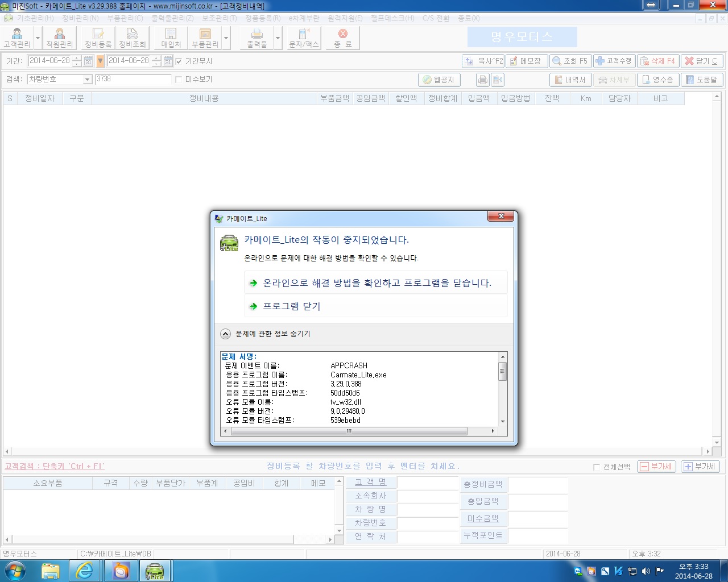Open the 차량번호 search type dropdown

88,80
